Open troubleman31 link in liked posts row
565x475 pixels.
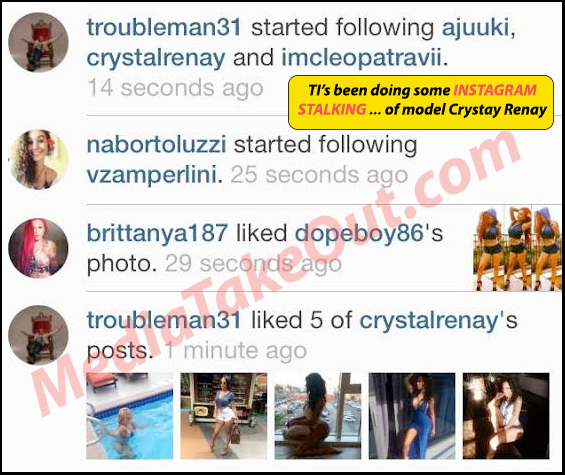pyautogui.click(x=164, y=320)
